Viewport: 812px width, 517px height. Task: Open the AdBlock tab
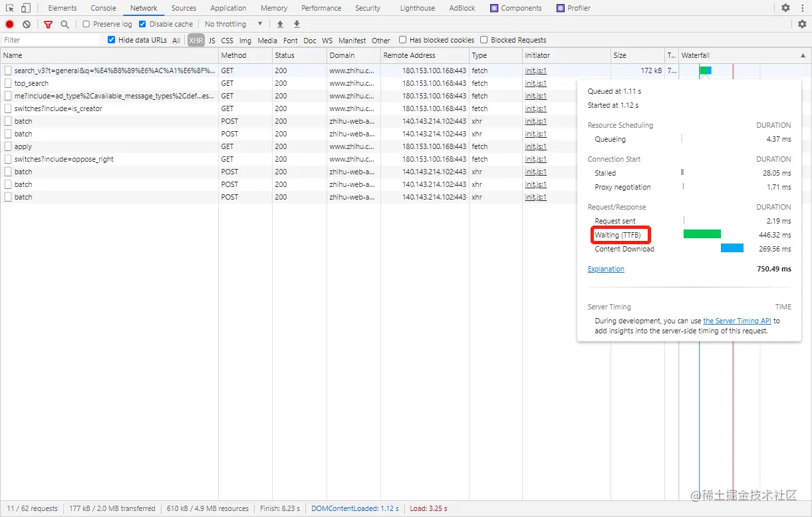point(462,8)
